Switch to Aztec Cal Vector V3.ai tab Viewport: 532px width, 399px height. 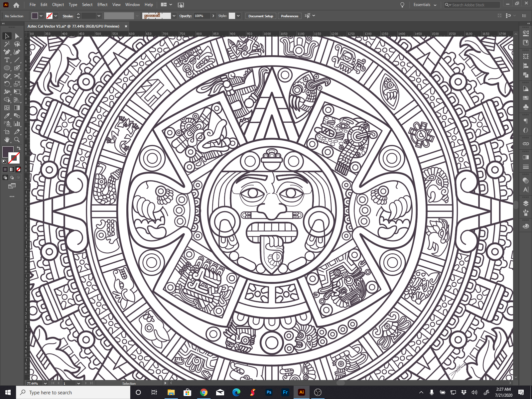pyautogui.click(x=73, y=26)
